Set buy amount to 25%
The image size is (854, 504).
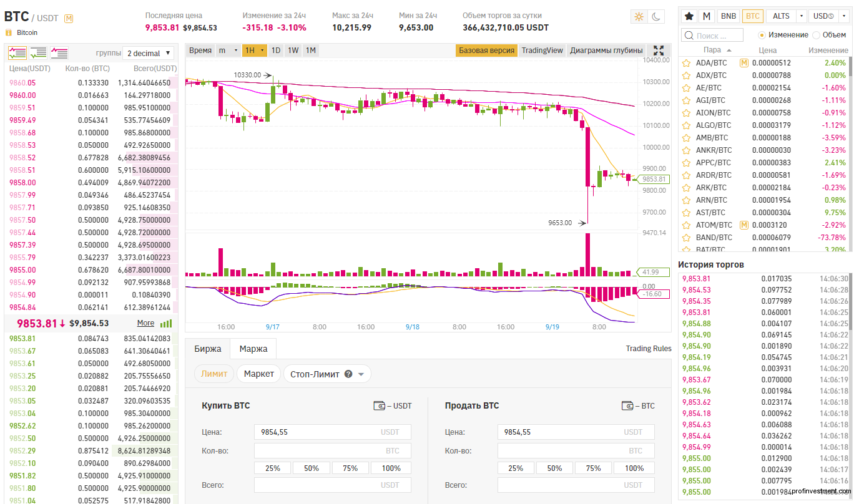point(273,468)
